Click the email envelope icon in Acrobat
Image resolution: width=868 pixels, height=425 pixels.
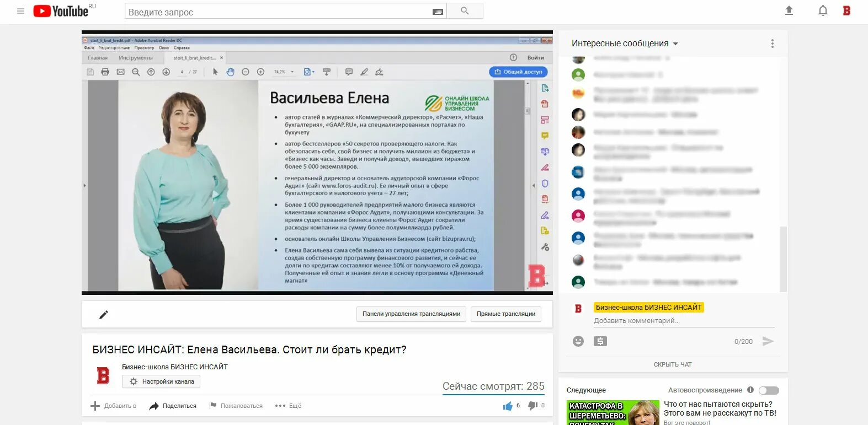click(x=120, y=72)
